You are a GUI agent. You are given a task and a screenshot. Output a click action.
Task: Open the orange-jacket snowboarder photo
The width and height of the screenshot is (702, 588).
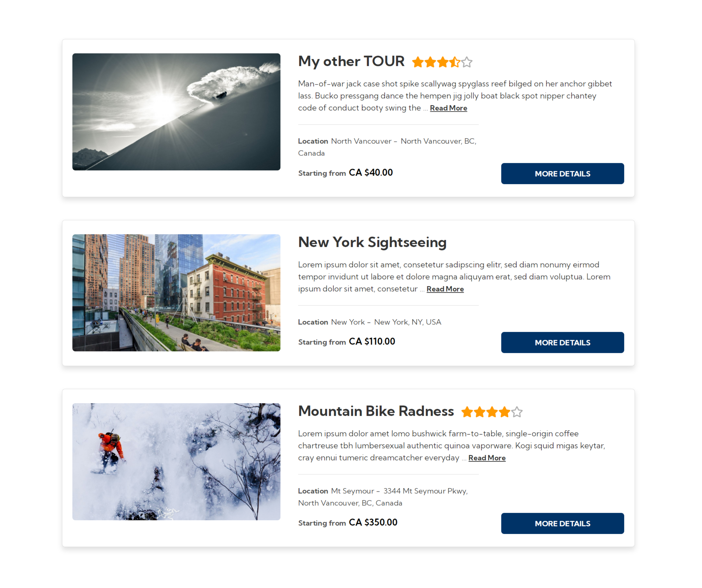pos(176,462)
